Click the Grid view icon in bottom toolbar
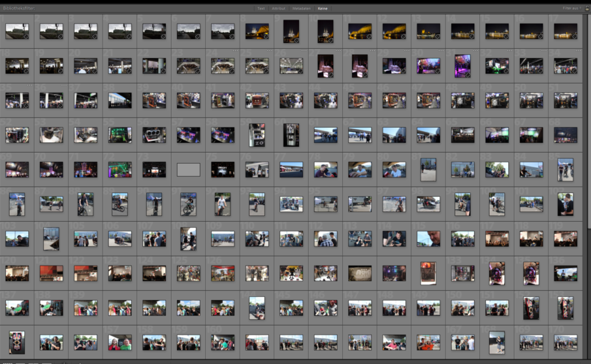 point(6,361)
